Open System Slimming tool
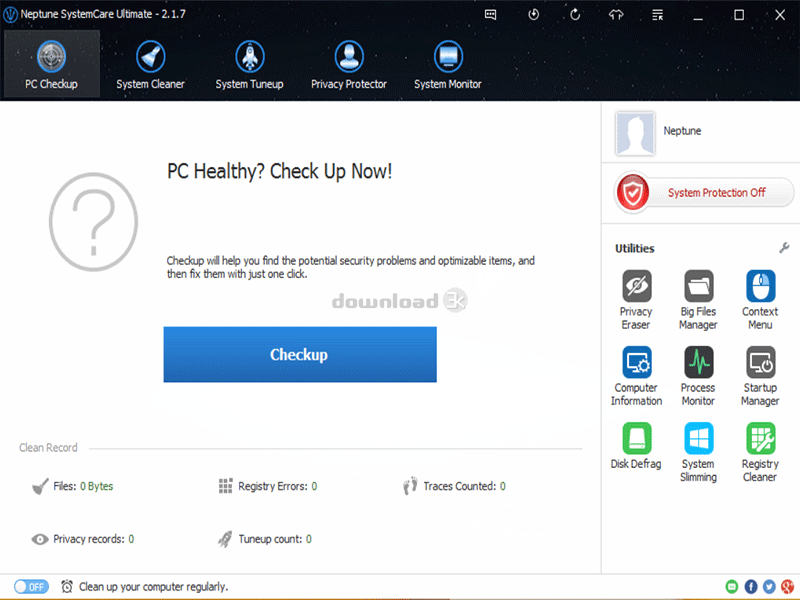800x600 pixels. 698,452
